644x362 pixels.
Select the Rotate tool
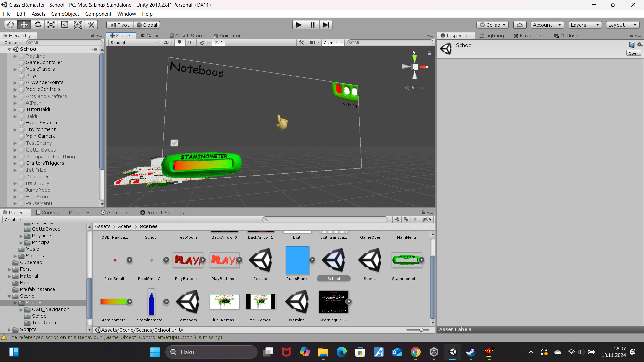38,25
